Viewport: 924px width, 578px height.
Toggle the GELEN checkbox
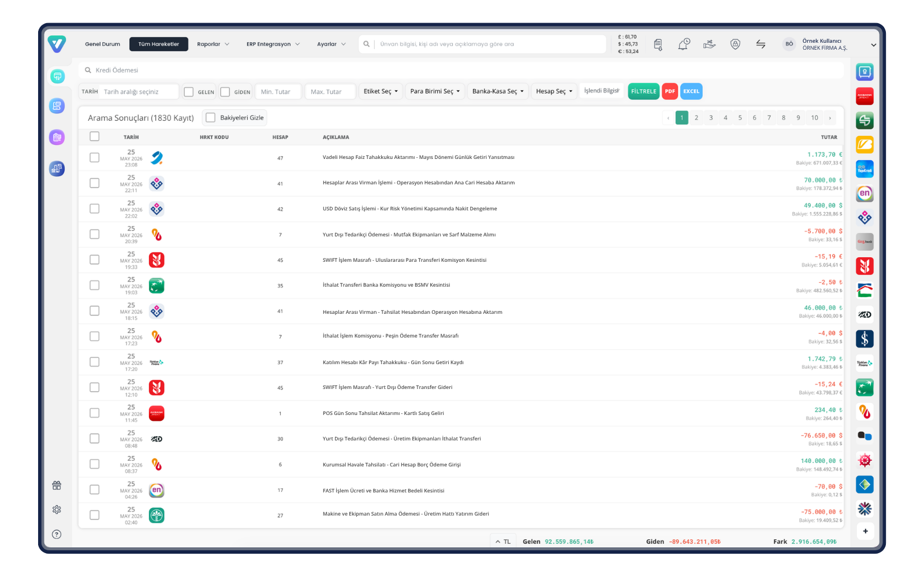(189, 92)
